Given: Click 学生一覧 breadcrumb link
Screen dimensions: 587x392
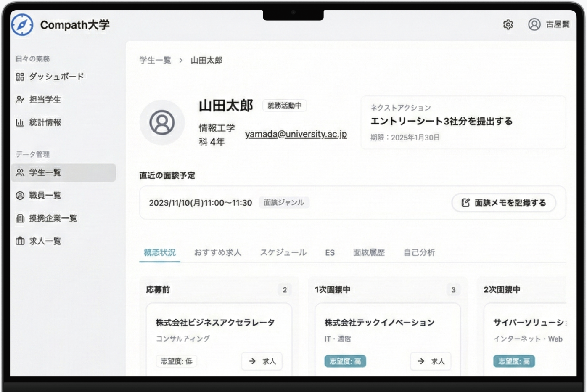Looking at the screenshot, I should (x=155, y=60).
